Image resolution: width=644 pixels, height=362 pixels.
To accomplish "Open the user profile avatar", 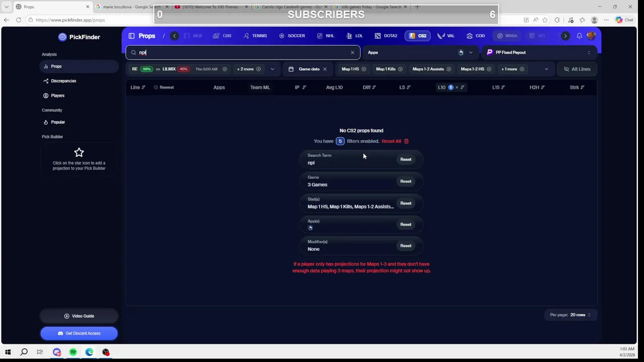I will click(591, 36).
